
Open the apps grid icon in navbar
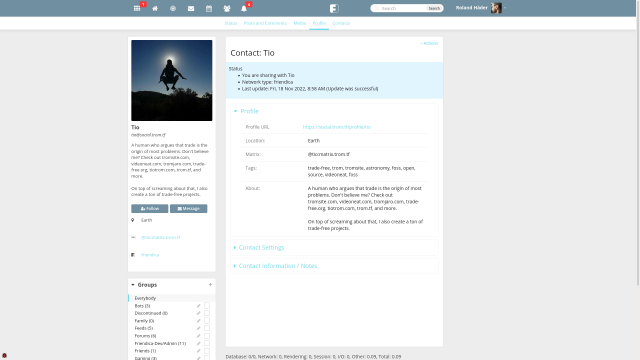pos(137,8)
